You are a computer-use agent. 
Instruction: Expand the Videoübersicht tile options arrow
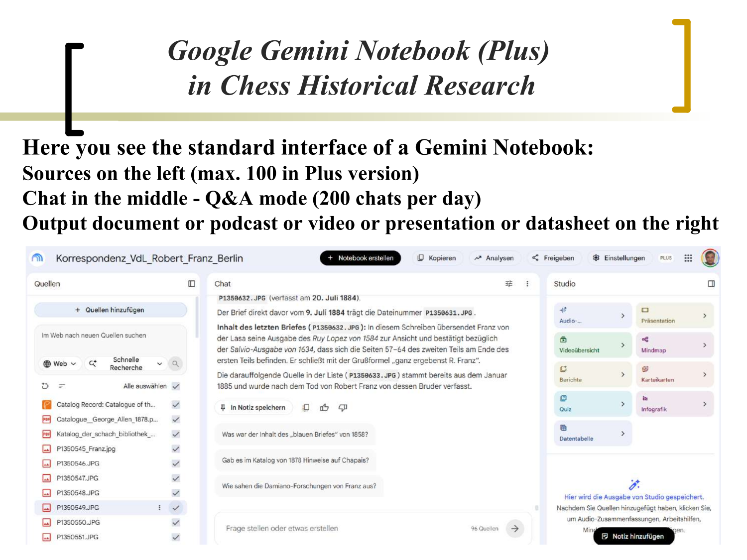pos(622,345)
